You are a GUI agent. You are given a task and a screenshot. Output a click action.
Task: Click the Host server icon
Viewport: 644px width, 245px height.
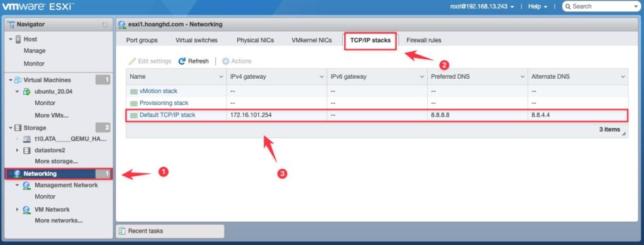(18, 40)
